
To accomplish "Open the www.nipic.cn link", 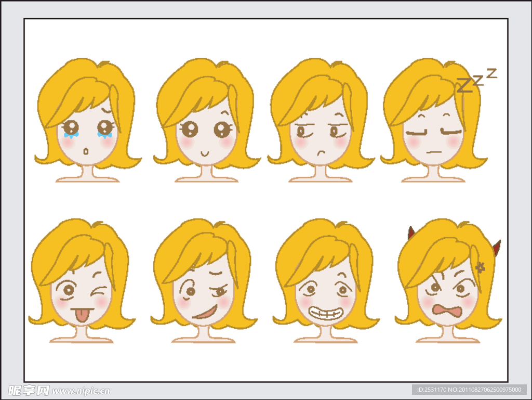I will [81, 391].
